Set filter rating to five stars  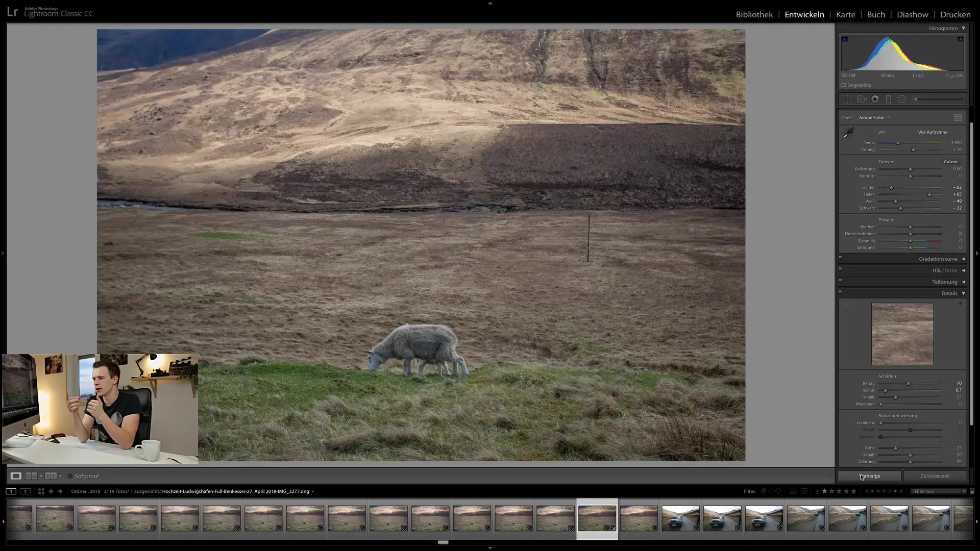click(x=853, y=491)
